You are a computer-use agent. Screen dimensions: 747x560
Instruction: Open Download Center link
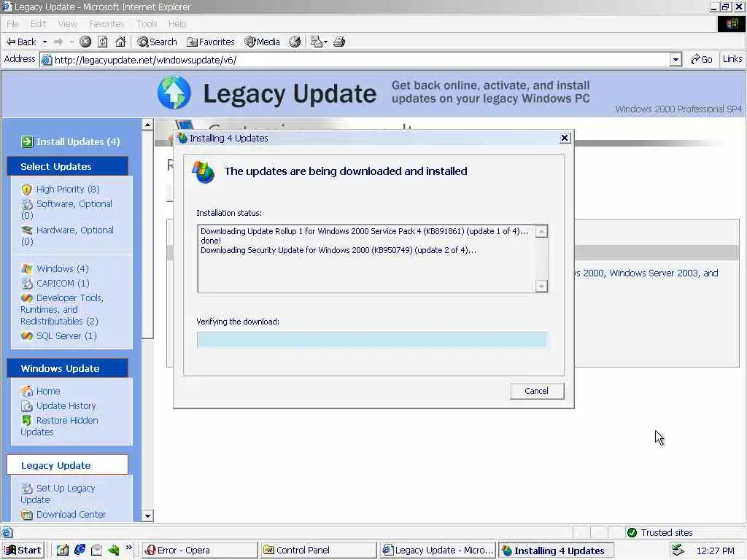pos(71,515)
